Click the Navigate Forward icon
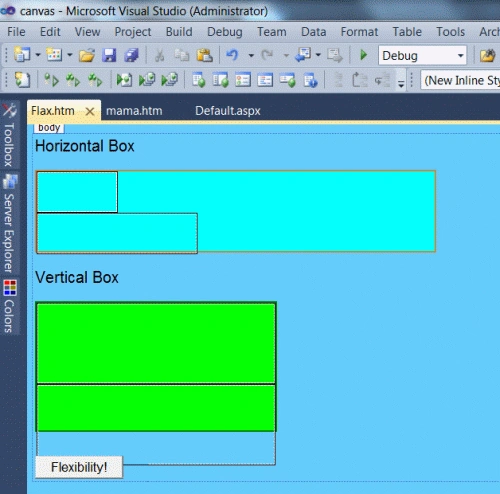The width and height of the screenshot is (500, 494). point(335,55)
